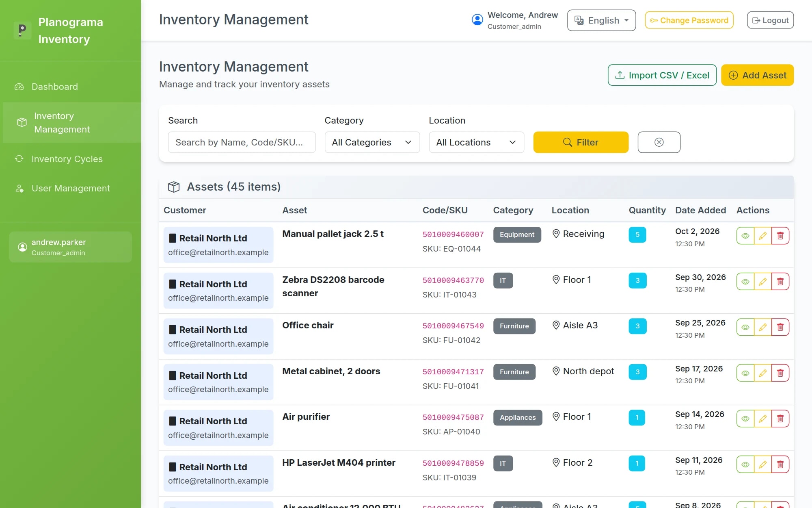The image size is (812, 508).
Task: Edit the HP LaserJet M404 printer asset
Action: (763, 464)
